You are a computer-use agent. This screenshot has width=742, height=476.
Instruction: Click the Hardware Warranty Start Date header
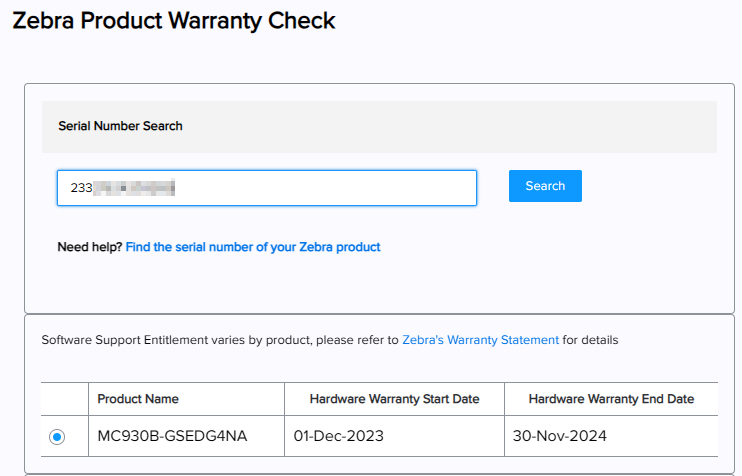[394, 399]
